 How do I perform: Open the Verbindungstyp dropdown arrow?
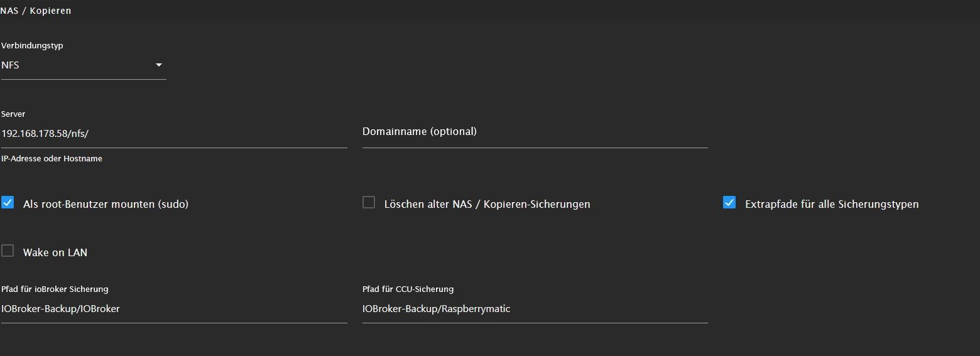pyautogui.click(x=158, y=65)
